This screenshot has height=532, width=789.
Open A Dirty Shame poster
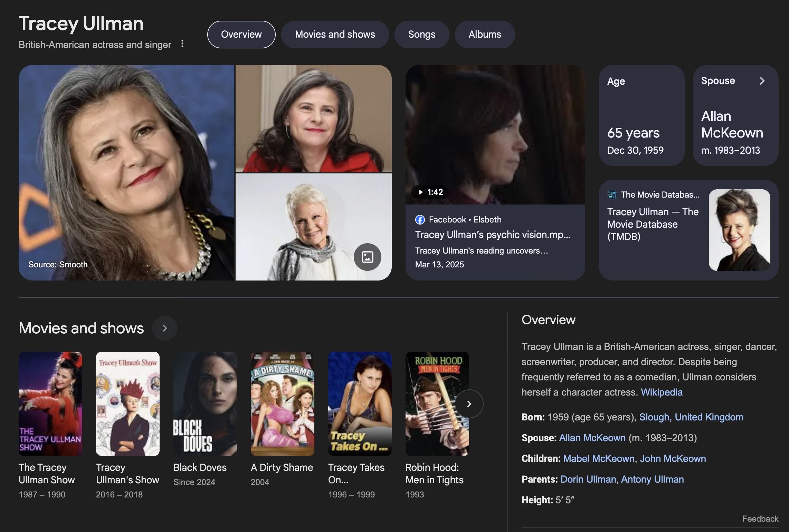pos(283,404)
